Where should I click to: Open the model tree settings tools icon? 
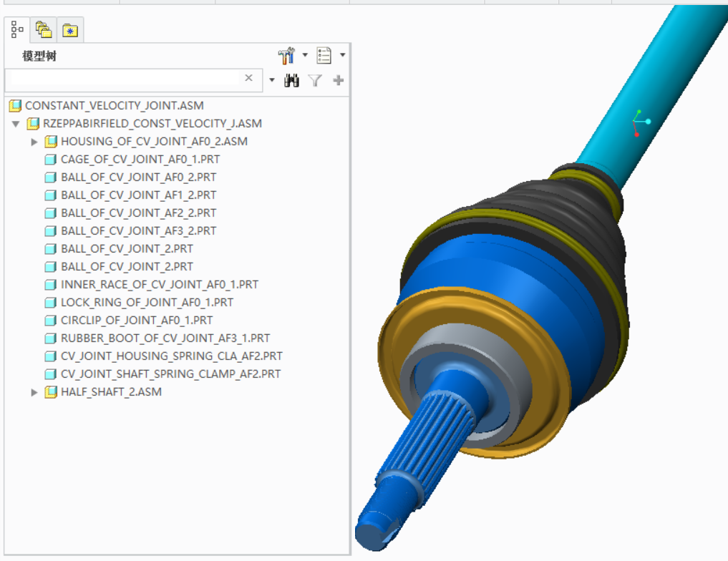(286, 55)
